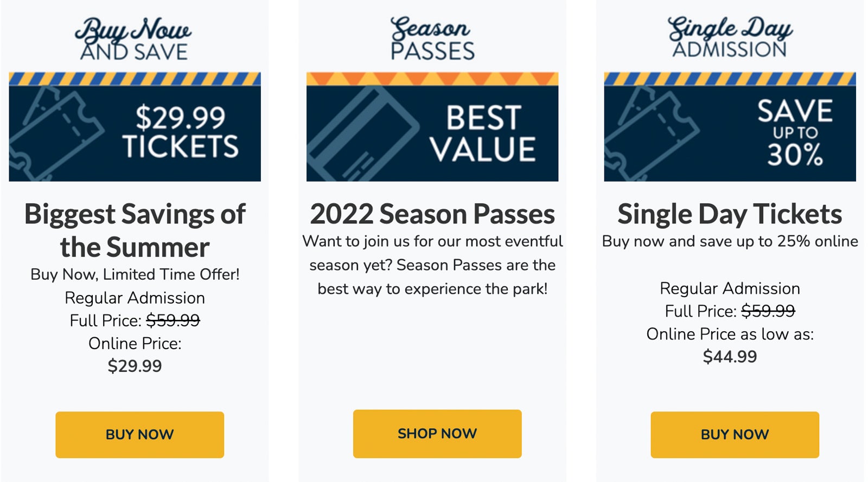Click the season pass card icon
The image size is (868, 482).
pos(362,134)
